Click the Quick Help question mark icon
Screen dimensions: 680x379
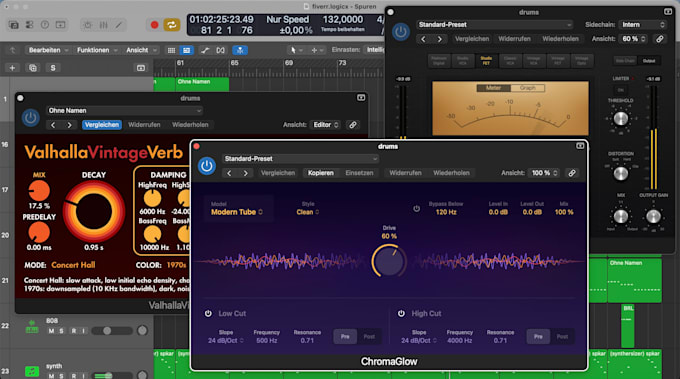click(45, 25)
